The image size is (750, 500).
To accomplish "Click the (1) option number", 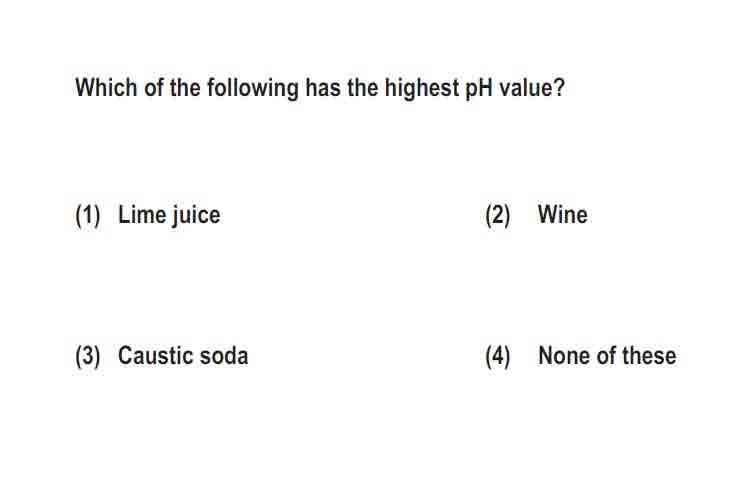I will (x=88, y=215).
